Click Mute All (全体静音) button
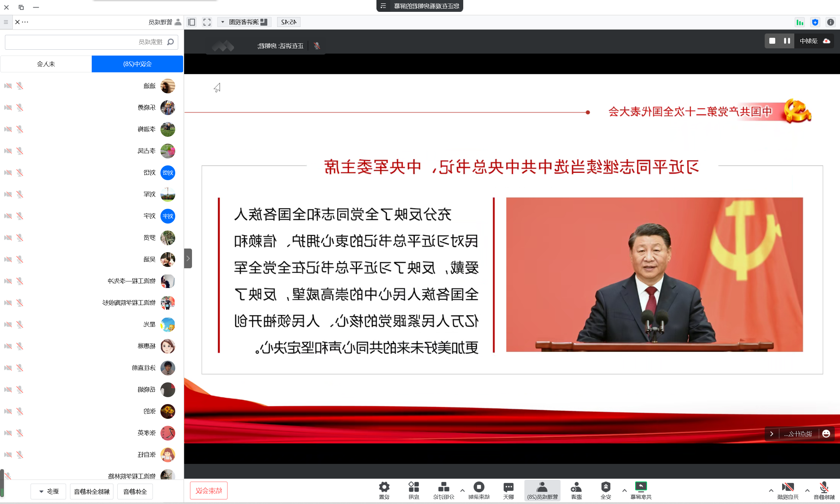This screenshot has width=840, height=504. pyautogui.click(x=135, y=492)
